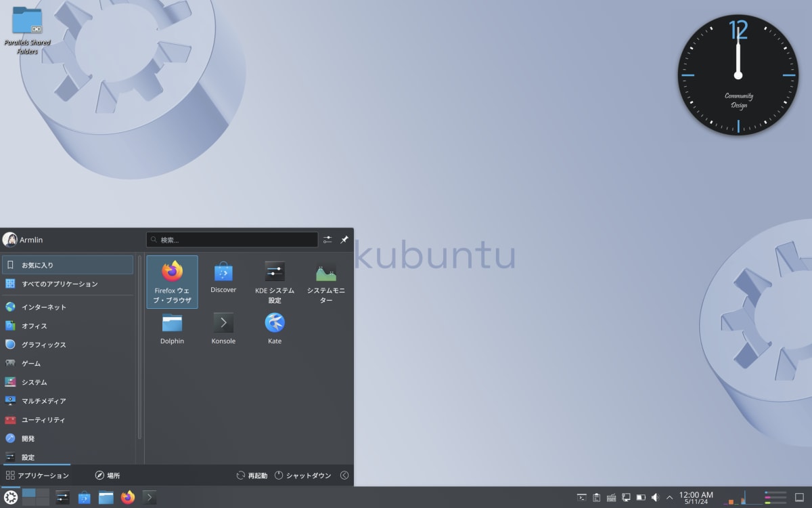Open the 開発 category
Image resolution: width=812 pixels, height=508 pixels.
coord(68,438)
